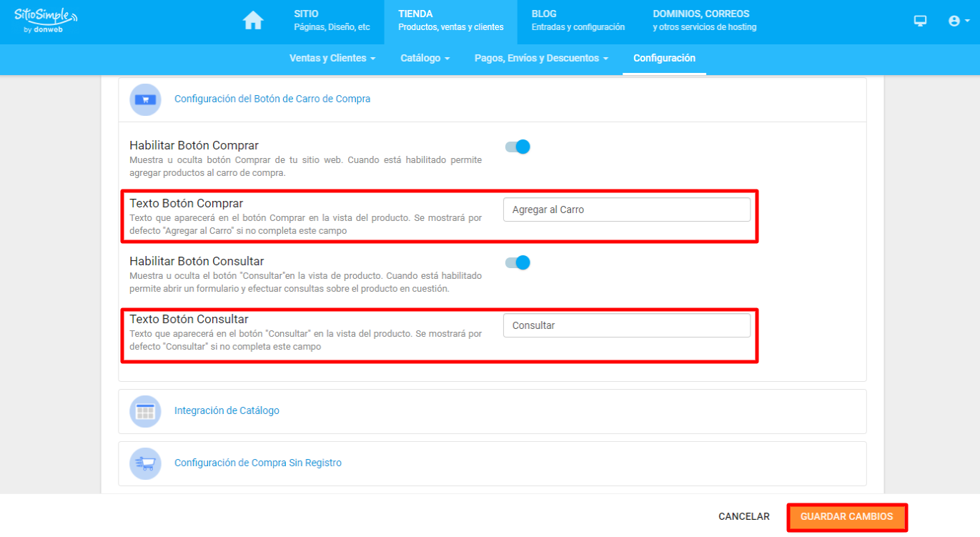Click the Texto Botón Comprar label

tap(187, 203)
